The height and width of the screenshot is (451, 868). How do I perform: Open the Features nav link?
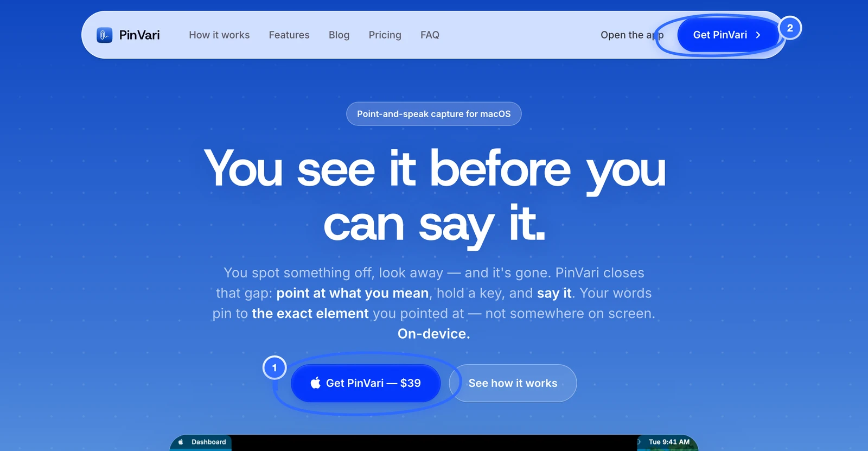(x=289, y=35)
